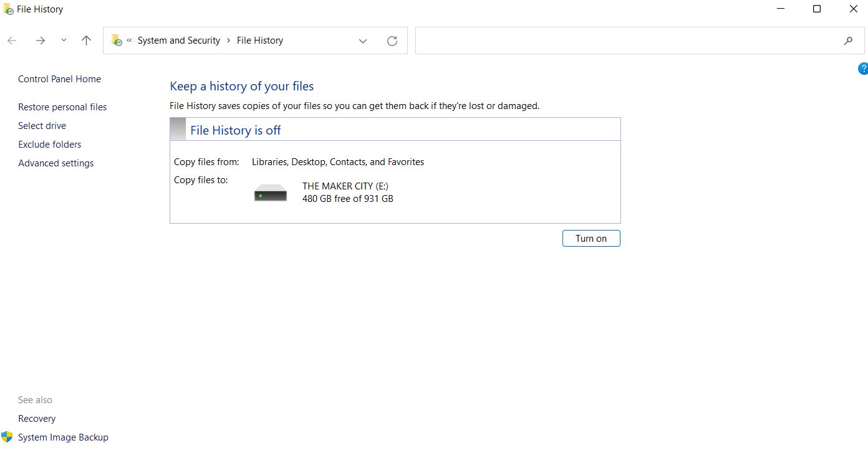This screenshot has height=453, width=868.
Task: Click the forward navigation arrow
Action: coord(41,41)
